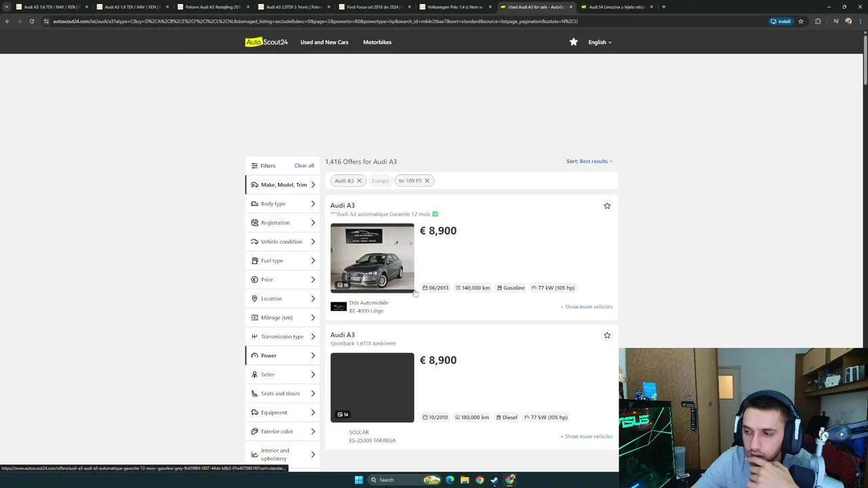Click the browser address bar URL
The height and width of the screenshot is (488, 868).
(x=315, y=21)
